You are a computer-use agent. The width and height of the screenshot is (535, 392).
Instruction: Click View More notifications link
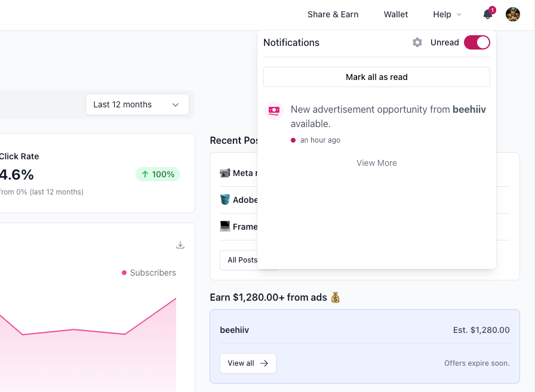pyautogui.click(x=377, y=163)
